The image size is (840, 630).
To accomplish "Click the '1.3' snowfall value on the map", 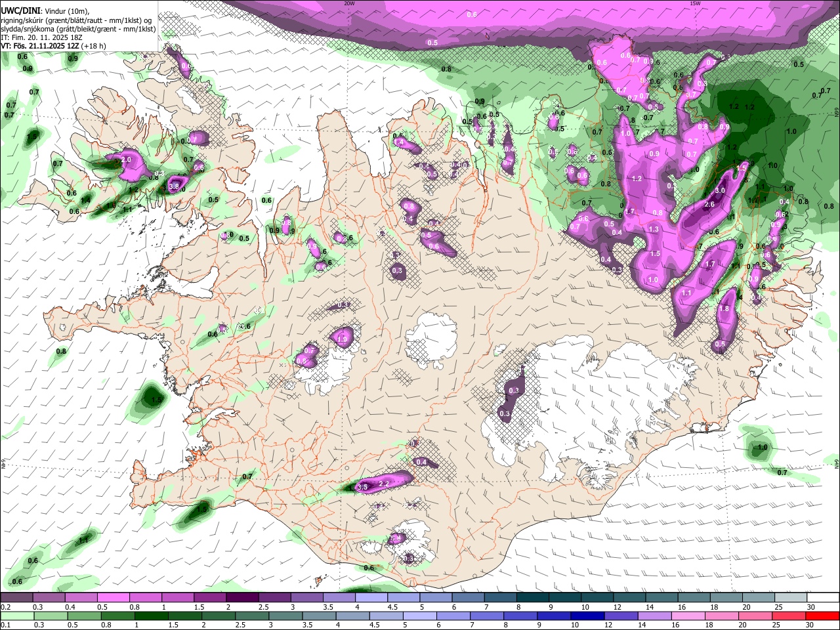I will [654, 229].
